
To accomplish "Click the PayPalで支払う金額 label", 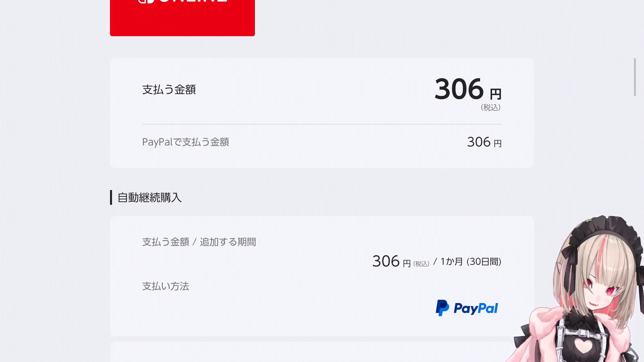I will pos(185,142).
